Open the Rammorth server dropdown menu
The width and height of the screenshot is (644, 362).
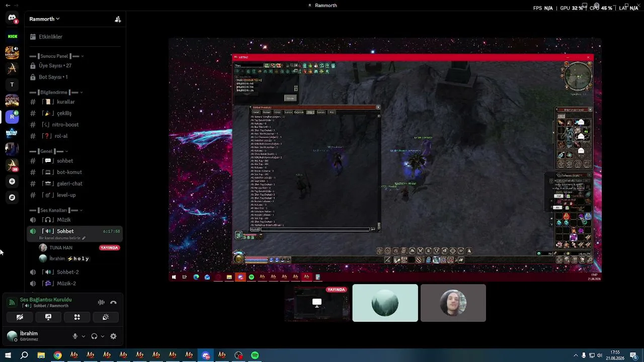[x=44, y=19]
